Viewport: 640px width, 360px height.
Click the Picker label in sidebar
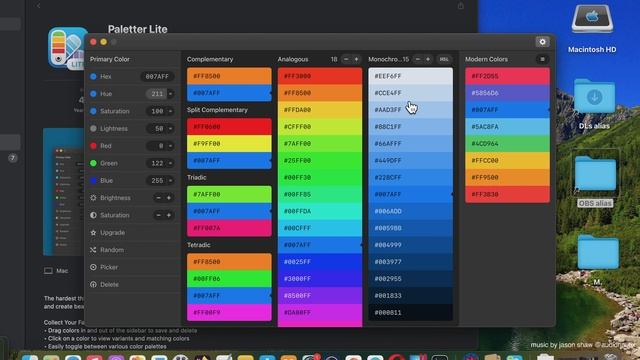pos(109,267)
